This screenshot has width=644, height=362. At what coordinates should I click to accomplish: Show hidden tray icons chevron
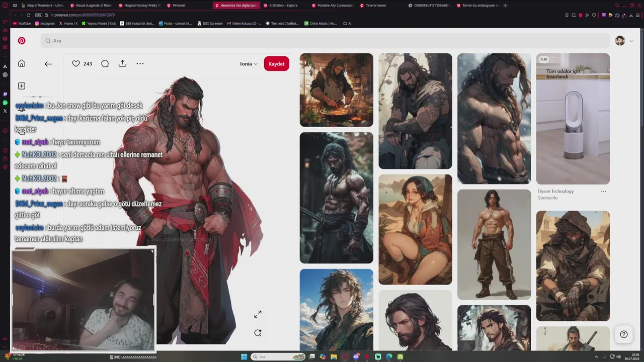[x=596, y=356]
